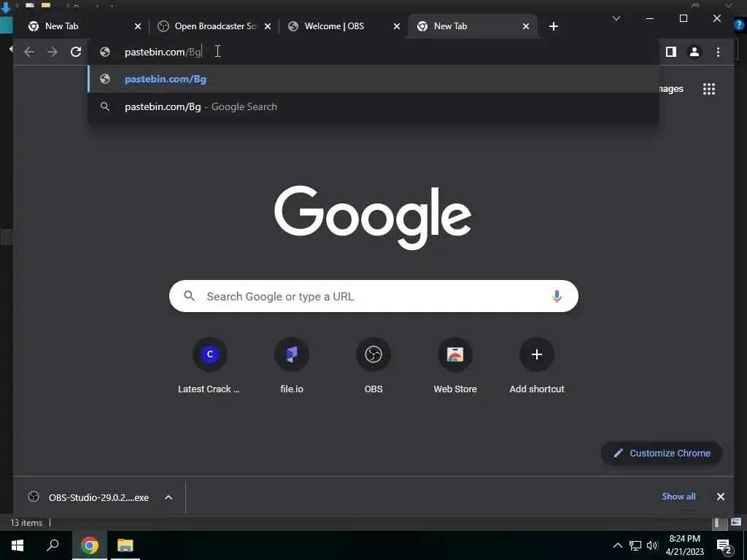This screenshot has width=747, height=560.
Task: Click the network tray icon
Action: (635, 545)
